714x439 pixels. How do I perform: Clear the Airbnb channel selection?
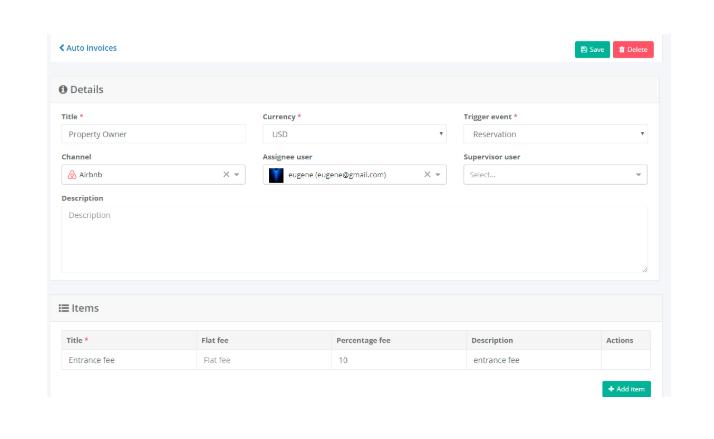tap(226, 174)
